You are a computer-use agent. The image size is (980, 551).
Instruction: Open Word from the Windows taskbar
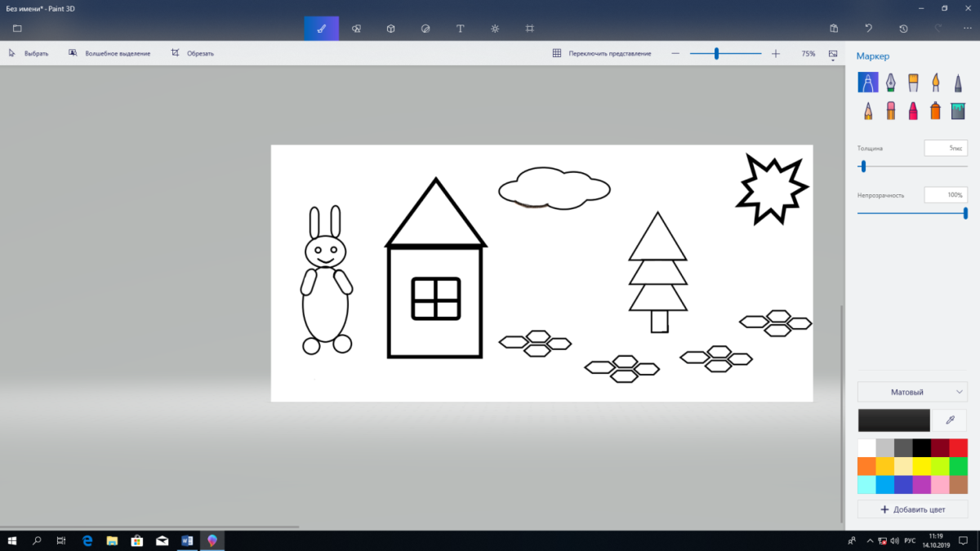click(x=186, y=540)
